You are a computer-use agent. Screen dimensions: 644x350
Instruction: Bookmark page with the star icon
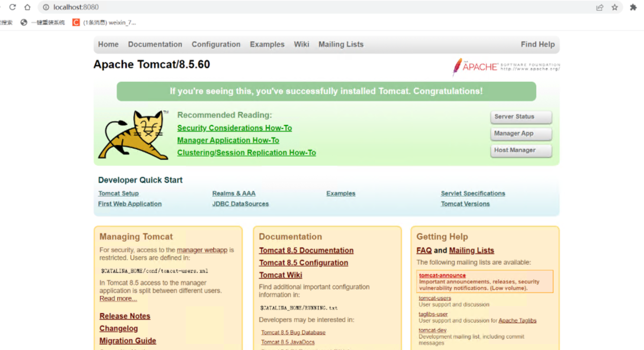tap(615, 7)
